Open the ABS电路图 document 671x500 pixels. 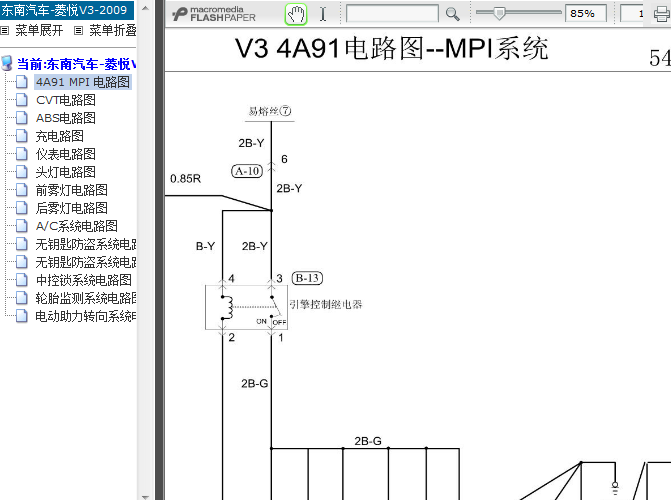(x=65, y=118)
